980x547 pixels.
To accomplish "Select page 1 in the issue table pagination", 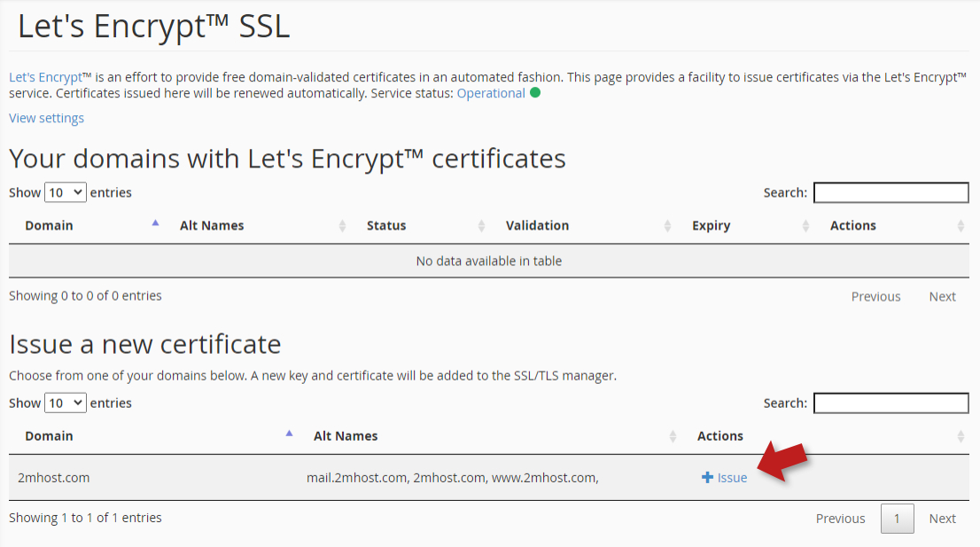I will click(x=897, y=519).
